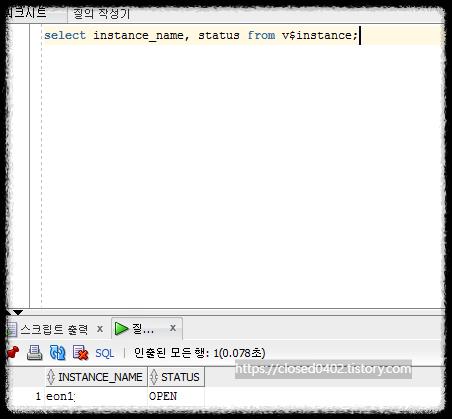Pin the query result with the red pin icon

tap(13, 353)
